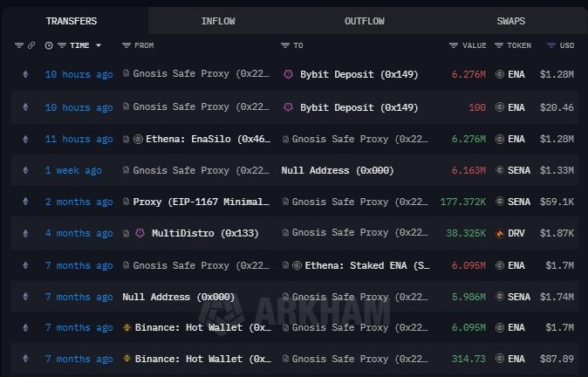Switch to the SWAPS tab

point(510,21)
